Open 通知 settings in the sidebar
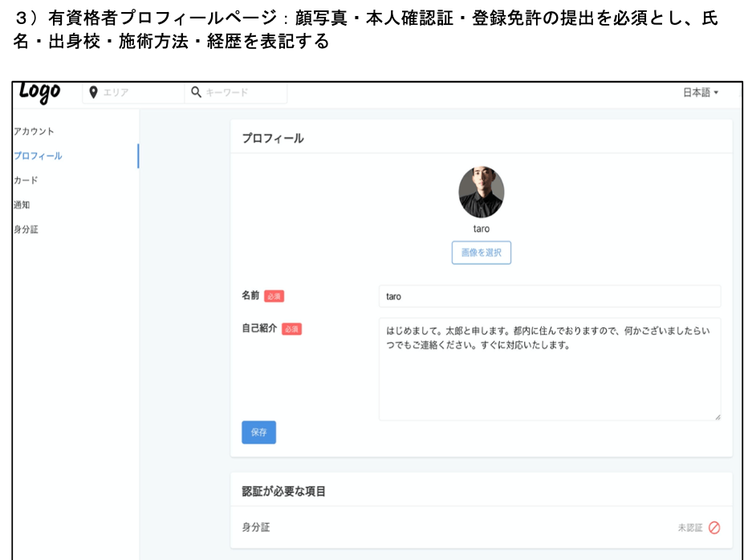 (x=22, y=205)
